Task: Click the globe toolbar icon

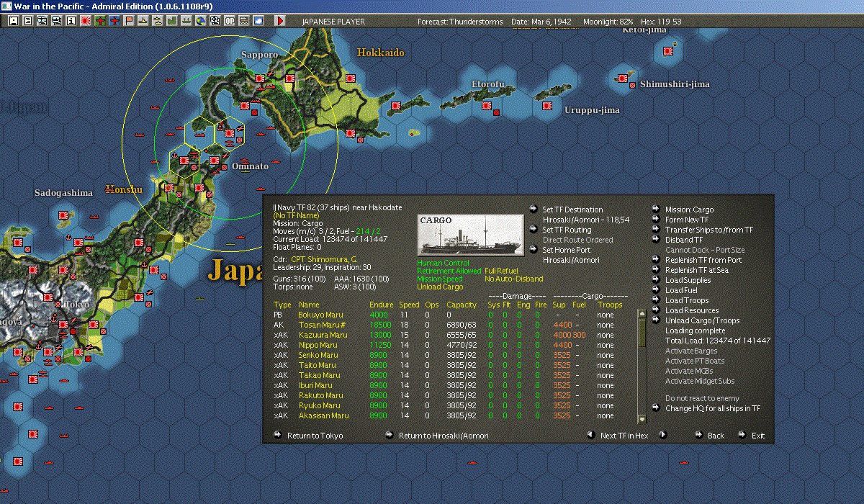Action: (x=200, y=21)
